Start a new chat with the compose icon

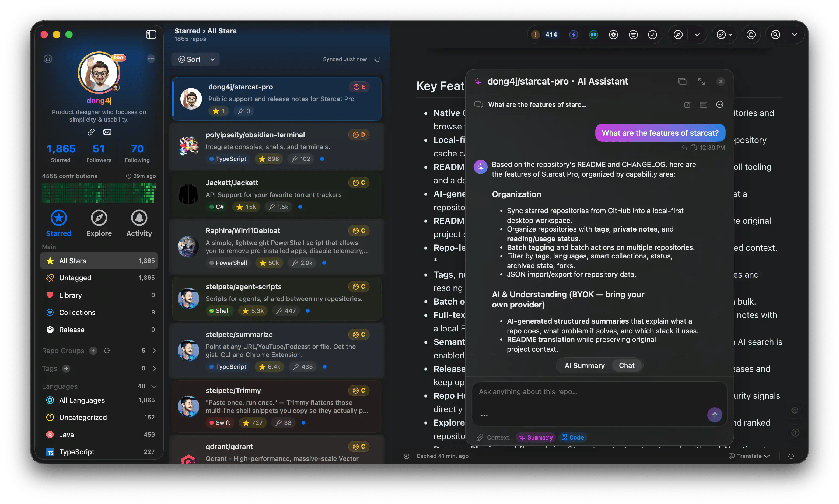coord(687,105)
